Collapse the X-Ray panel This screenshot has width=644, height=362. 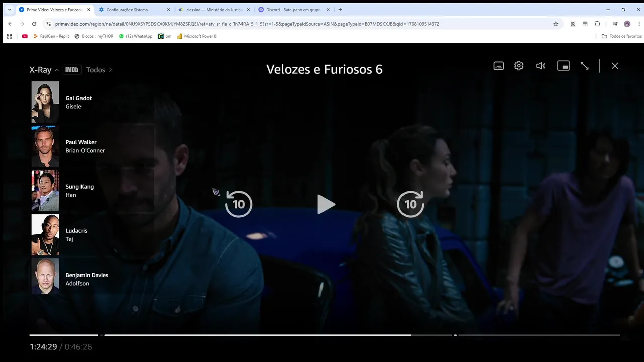point(57,70)
